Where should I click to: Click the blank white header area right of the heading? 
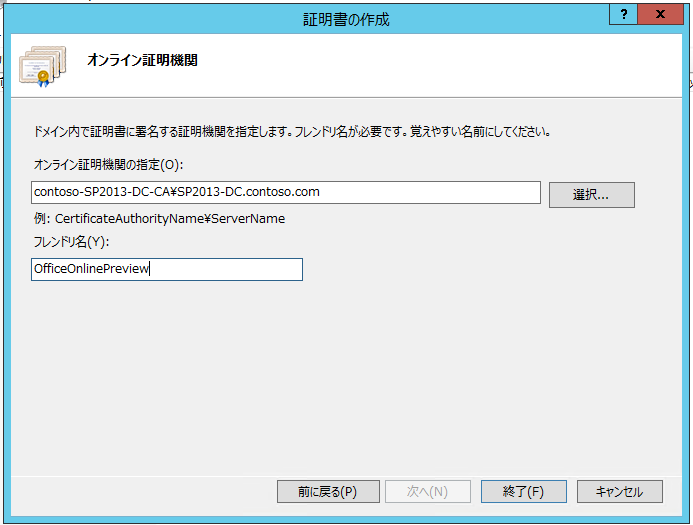tap(450, 65)
